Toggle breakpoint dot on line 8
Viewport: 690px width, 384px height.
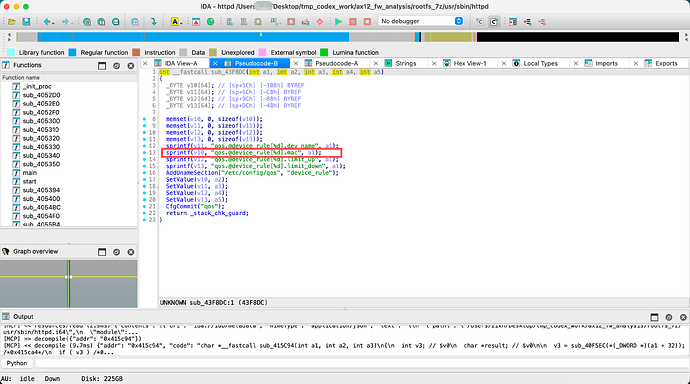(145, 119)
